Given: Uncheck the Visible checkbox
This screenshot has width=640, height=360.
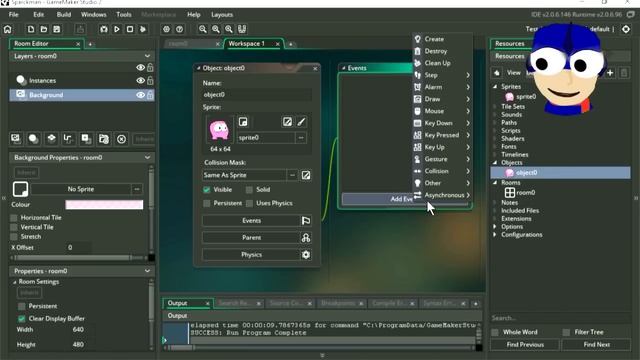Looking at the screenshot, I should tap(207, 189).
